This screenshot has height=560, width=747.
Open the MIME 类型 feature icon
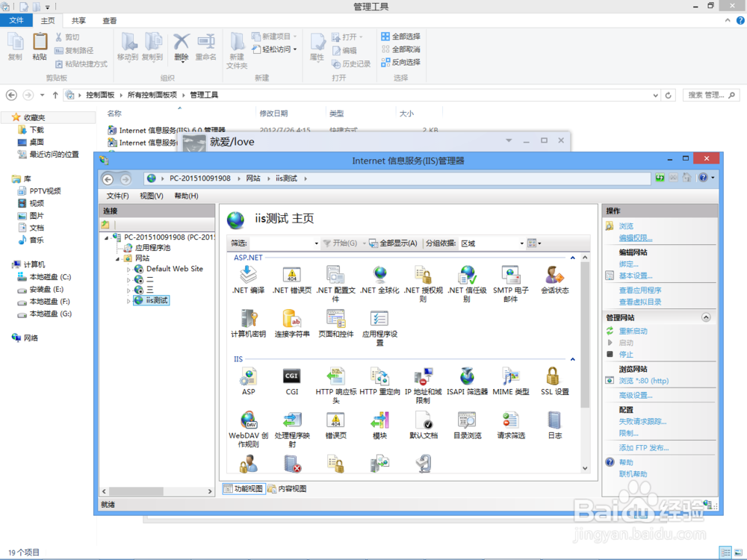coord(511,379)
